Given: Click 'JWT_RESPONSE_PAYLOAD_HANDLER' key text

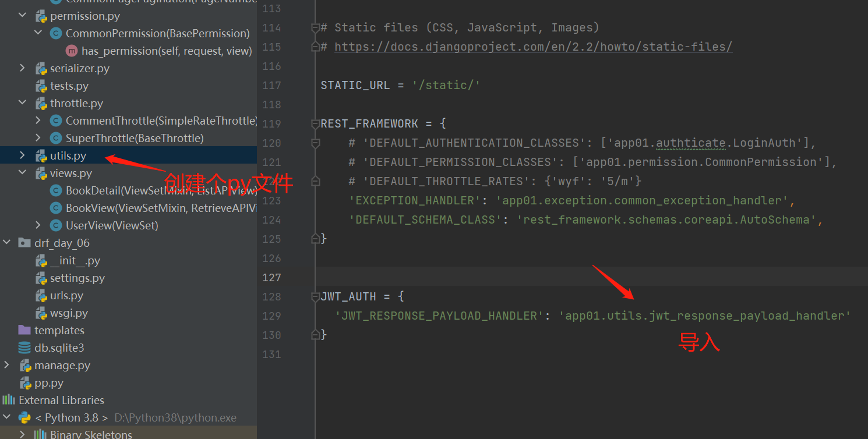Looking at the screenshot, I should point(440,316).
